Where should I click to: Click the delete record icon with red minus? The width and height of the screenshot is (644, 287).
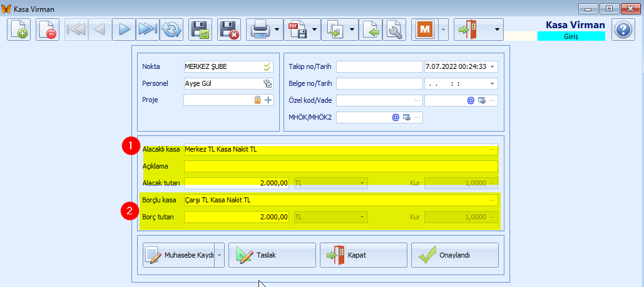point(48,29)
